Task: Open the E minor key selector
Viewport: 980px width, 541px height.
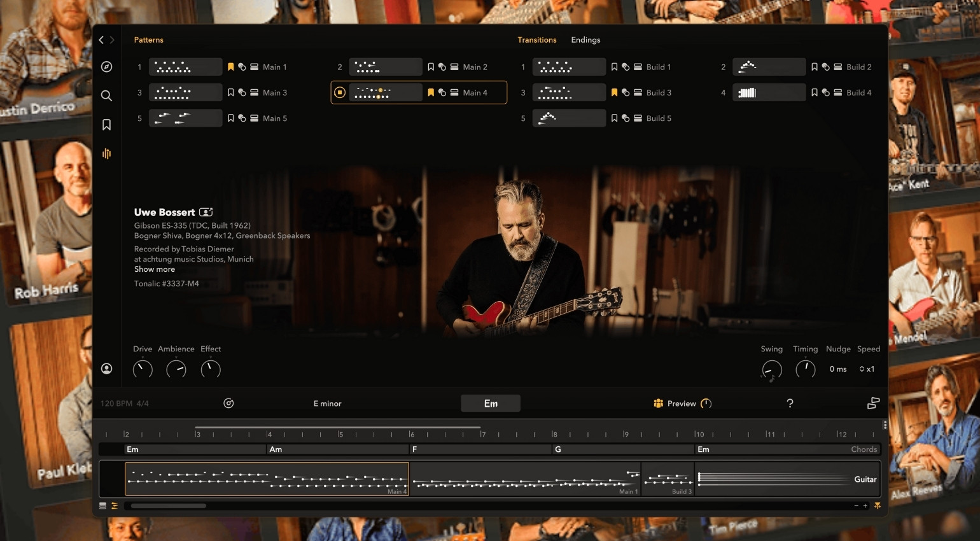Action: [x=327, y=404]
